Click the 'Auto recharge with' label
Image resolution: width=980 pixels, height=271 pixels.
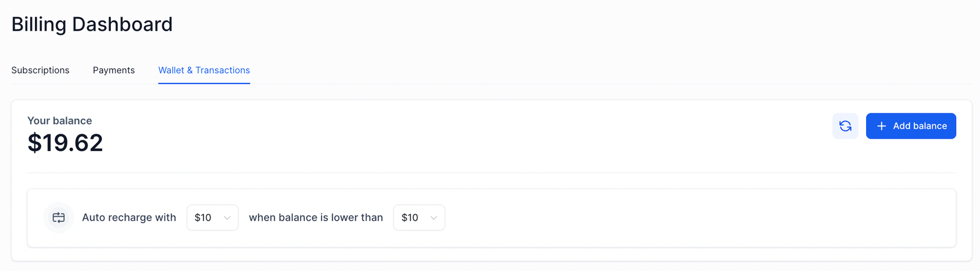pos(129,218)
